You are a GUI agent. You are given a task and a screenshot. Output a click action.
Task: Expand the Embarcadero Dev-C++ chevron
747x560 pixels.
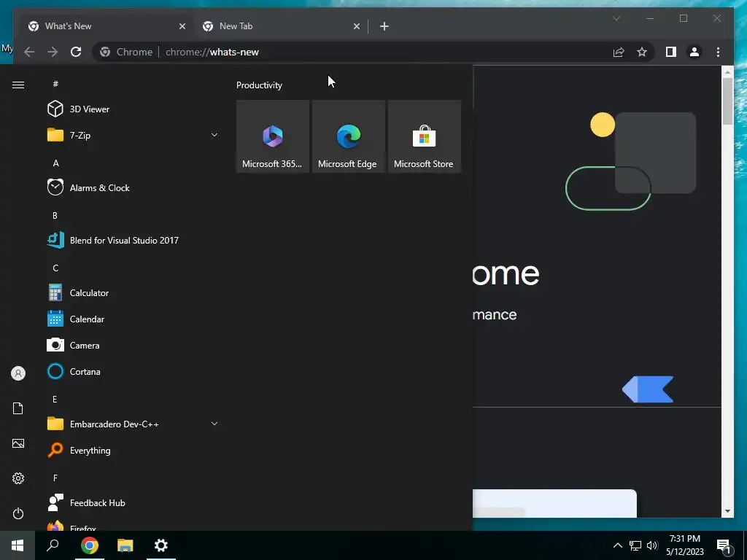coord(214,424)
